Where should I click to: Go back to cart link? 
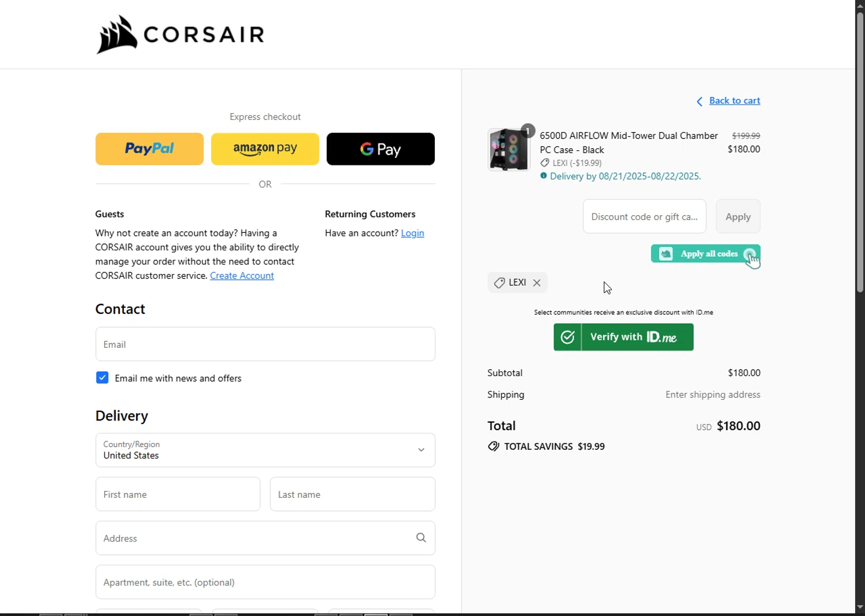[735, 100]
